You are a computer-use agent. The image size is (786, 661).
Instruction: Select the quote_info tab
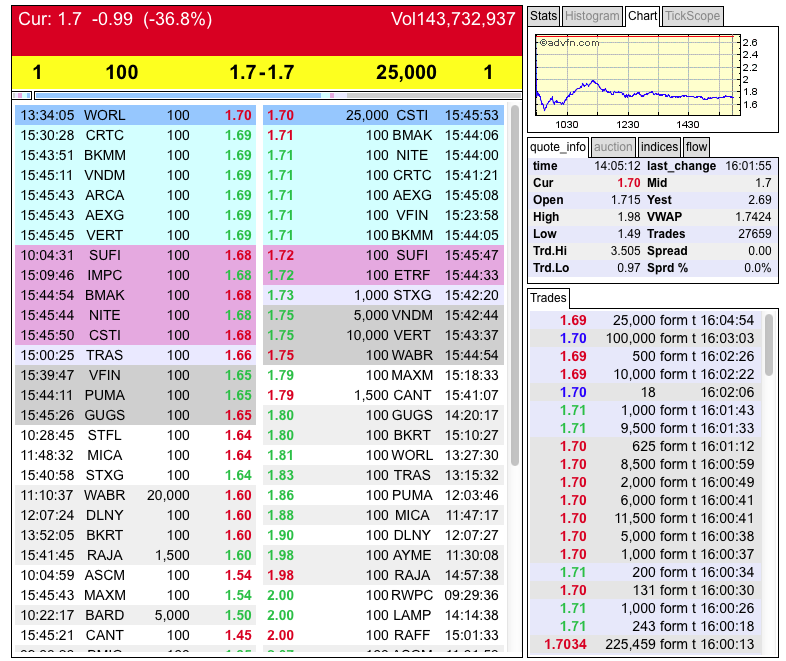click(x=558, y=147)
